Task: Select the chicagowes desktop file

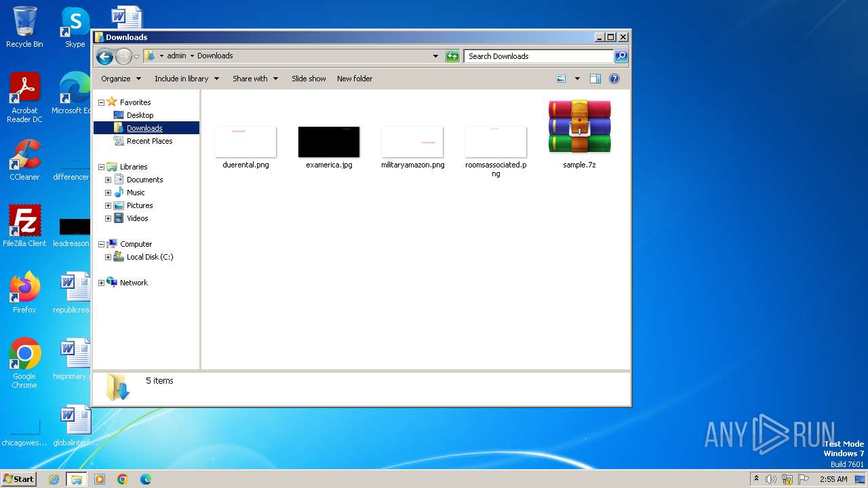Action: (x=24, y=434)
